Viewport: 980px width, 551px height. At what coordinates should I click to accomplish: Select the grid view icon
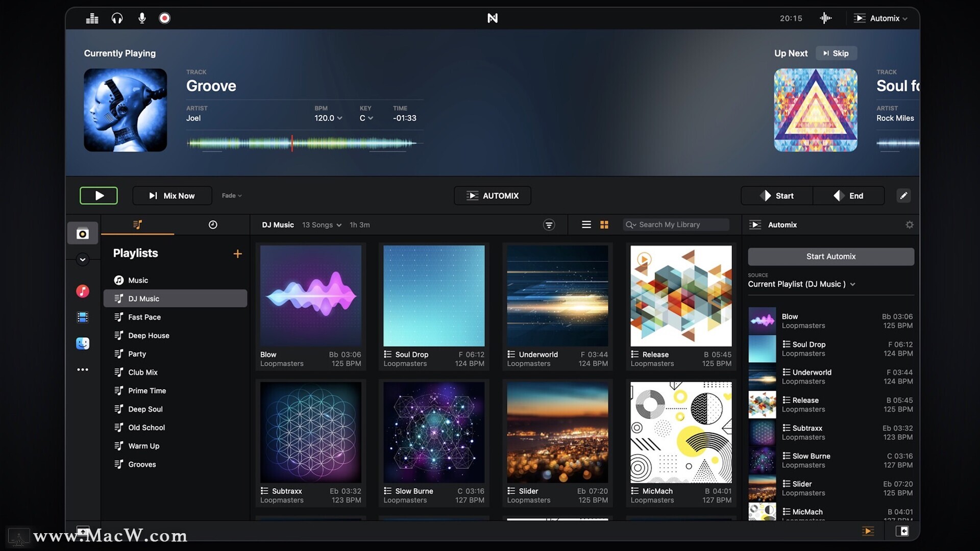pos(604,224)
